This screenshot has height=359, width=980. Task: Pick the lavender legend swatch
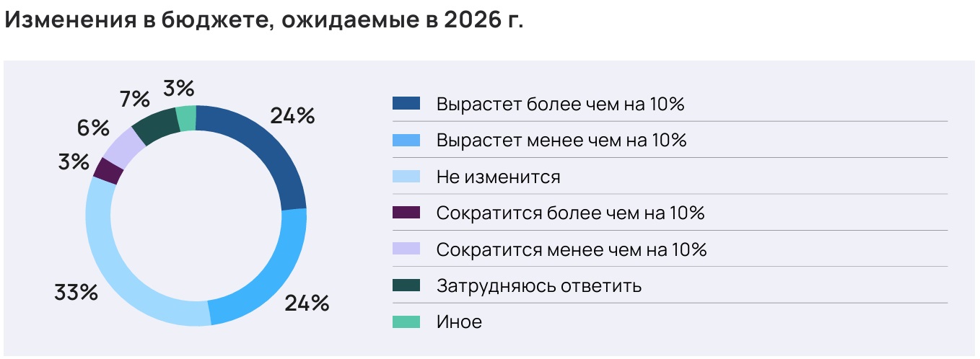[406, 249]
